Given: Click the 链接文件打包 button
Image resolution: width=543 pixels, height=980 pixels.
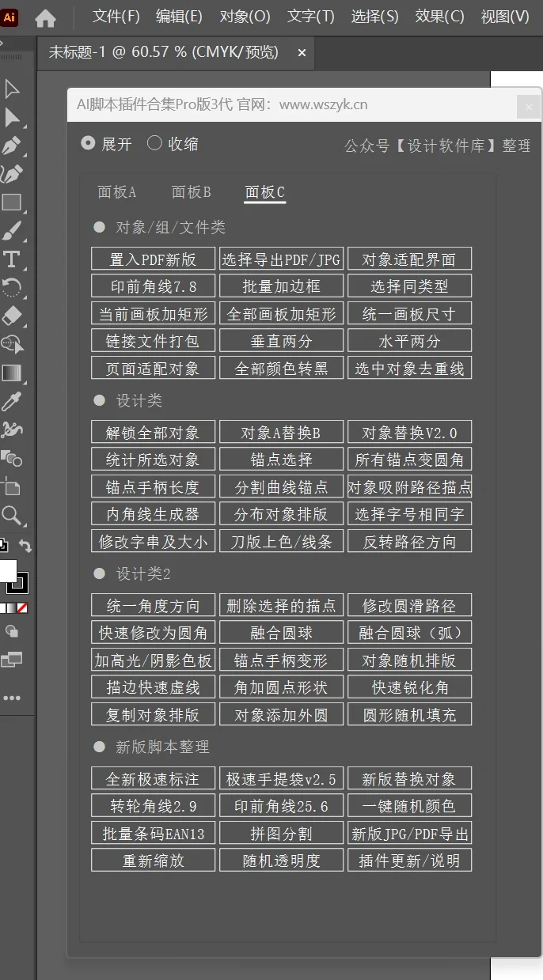Looking at the screenshot, I should (x=154, y=340).
